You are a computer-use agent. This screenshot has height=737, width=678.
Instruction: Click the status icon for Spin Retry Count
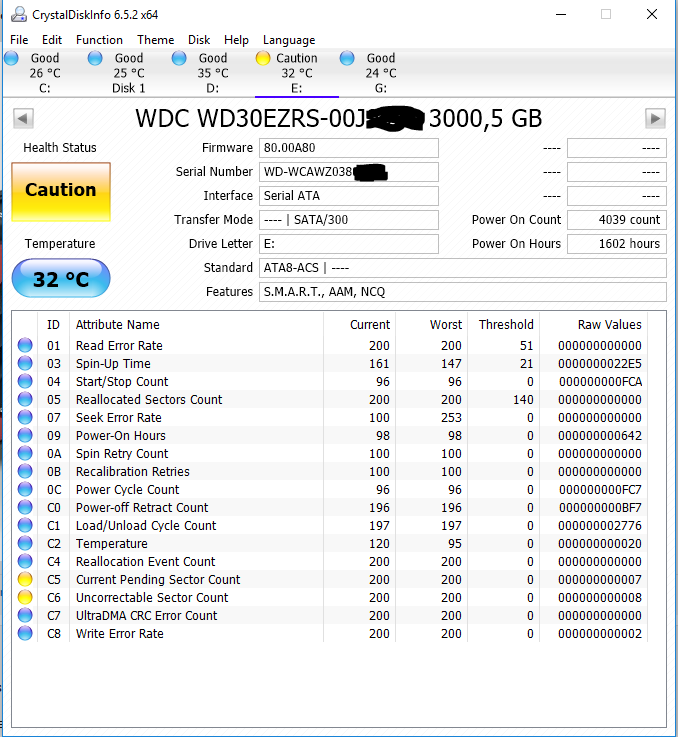25,454
